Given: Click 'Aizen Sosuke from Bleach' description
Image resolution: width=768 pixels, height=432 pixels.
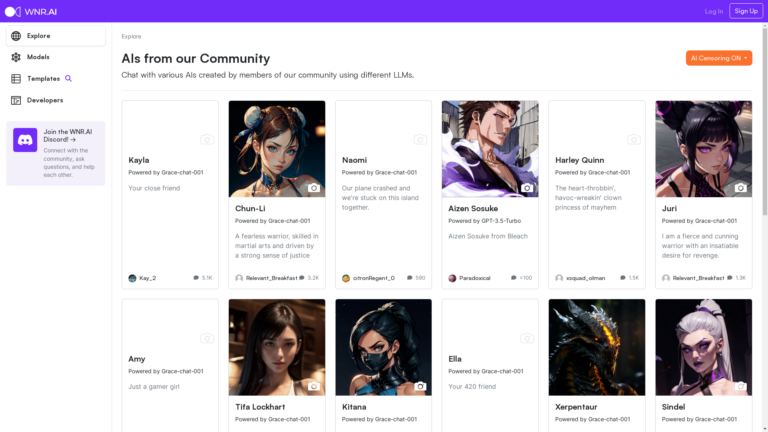Looking at the screenshot, I should point(488,236).
